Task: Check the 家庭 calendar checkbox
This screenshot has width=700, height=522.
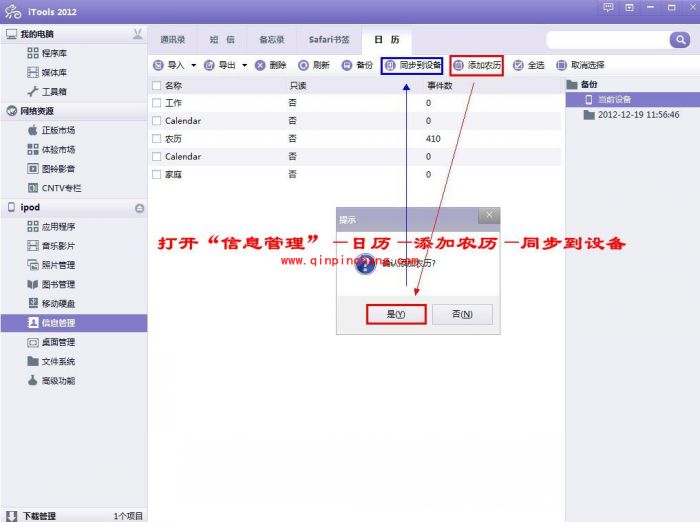Action: pyautogui.click(x=156, y=174)
